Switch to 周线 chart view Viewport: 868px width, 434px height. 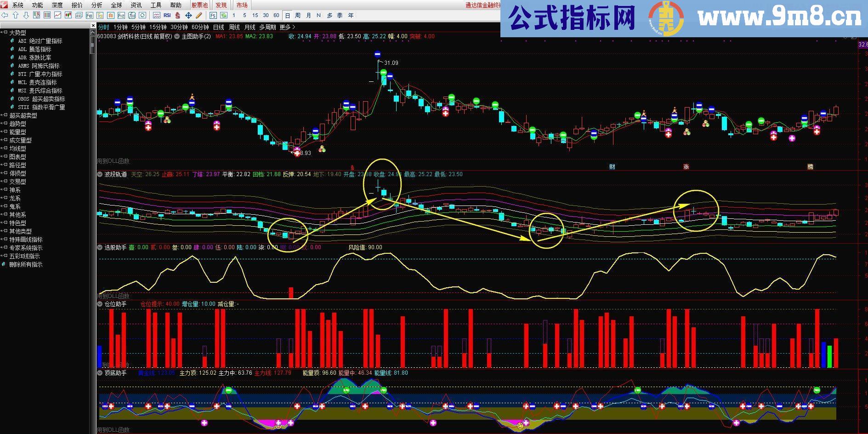[x=234, y=27]
